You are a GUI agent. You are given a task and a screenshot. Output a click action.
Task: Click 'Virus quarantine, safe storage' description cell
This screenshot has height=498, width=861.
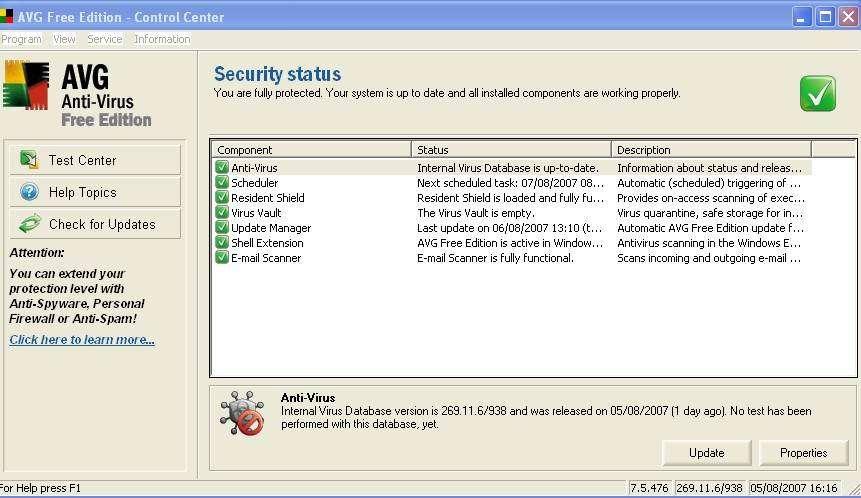pyautogui.click(x=709, y=213)
